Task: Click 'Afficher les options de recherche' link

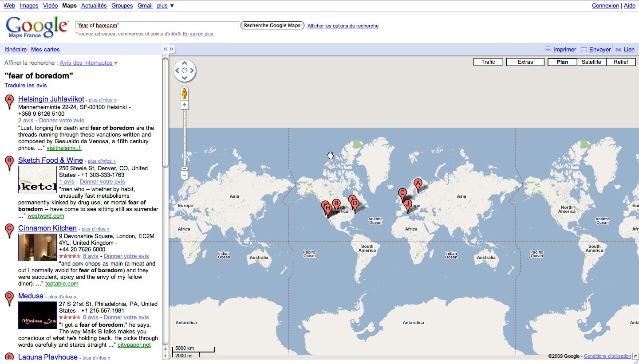Action: click(x=343, y=26)
